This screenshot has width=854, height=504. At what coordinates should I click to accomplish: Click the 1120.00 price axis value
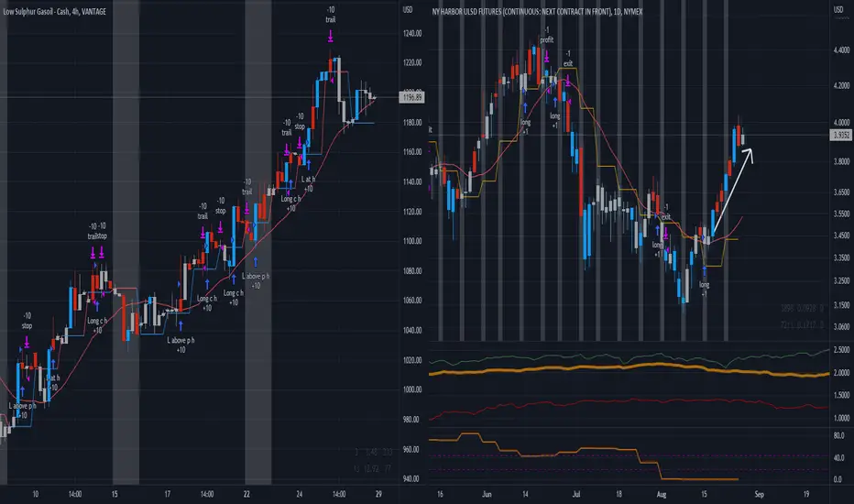click(x=412, y=212)
